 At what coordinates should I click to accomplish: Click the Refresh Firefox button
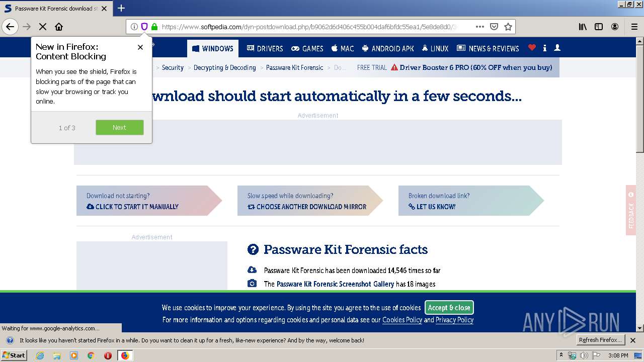(601, 340)
